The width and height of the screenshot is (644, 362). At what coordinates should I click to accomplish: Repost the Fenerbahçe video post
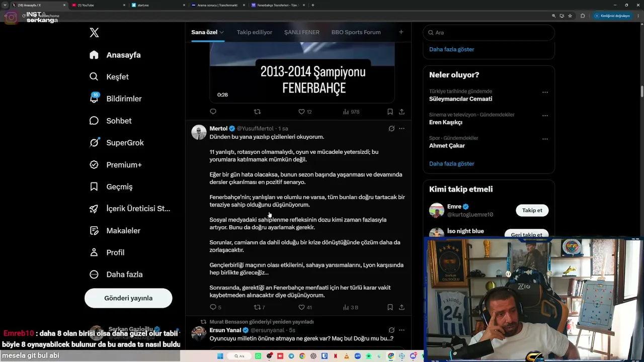coord(257,112)
